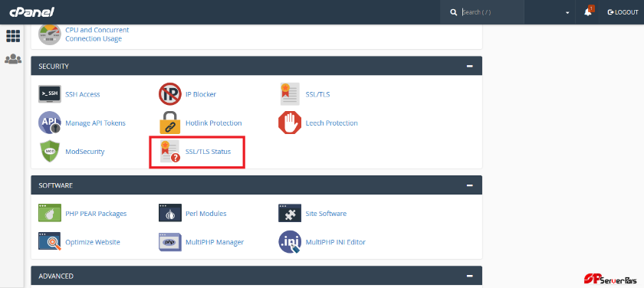Open the PHP PEAR Packages link
644x288 pixels.
point(96,214)
